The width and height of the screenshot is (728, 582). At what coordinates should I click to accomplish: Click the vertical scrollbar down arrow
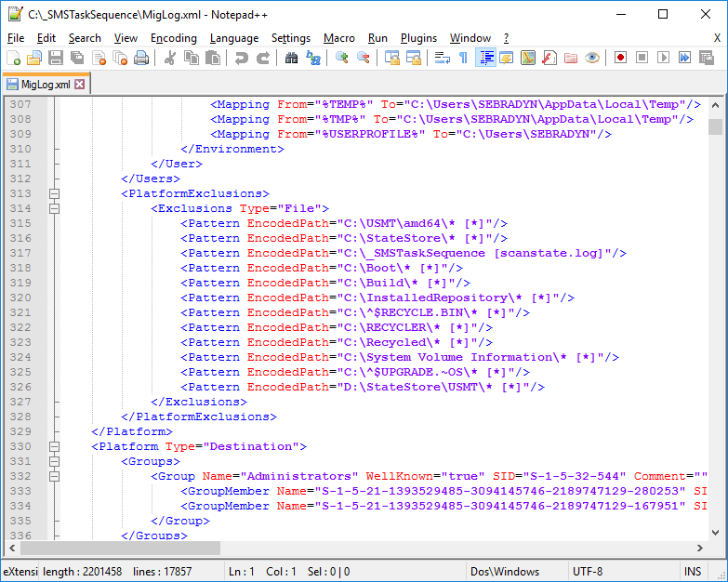[715, 533]
